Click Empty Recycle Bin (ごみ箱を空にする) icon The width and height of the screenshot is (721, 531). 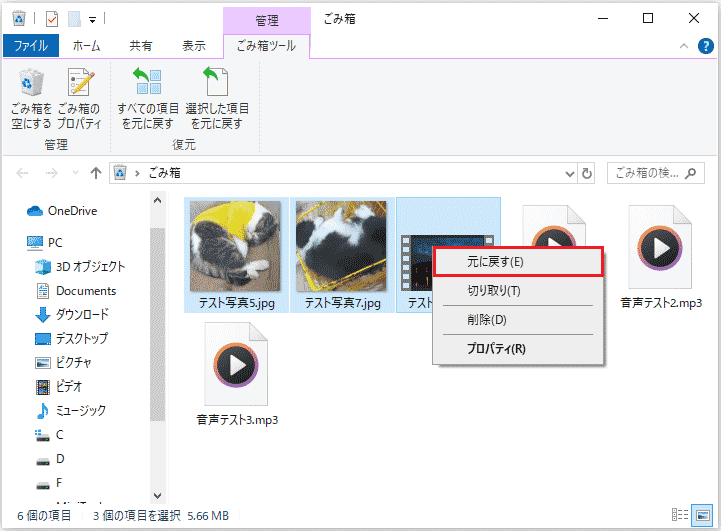tap(30, 99)
